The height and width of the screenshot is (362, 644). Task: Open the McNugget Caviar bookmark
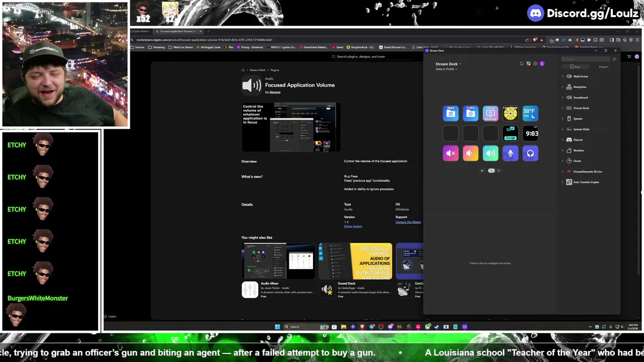[208, 47]
